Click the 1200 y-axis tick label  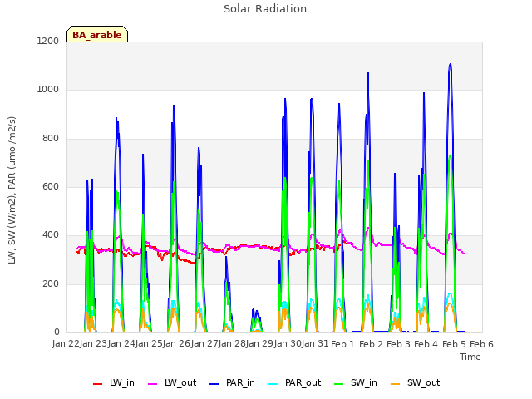click(x=48, y=41)
